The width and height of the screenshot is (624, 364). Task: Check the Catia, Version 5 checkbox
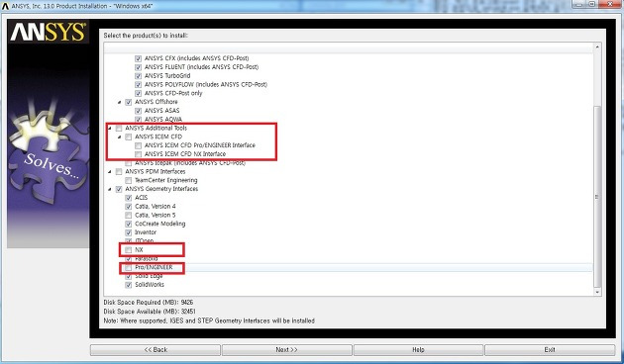[129, 216]
